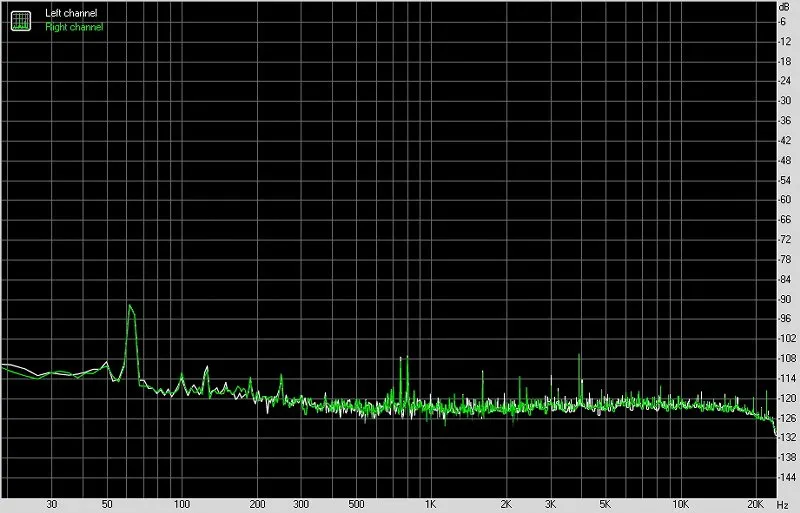Click the '-42' dB axis value
Viewport: 800px width, 513px height.
click(x=785, y=141)
